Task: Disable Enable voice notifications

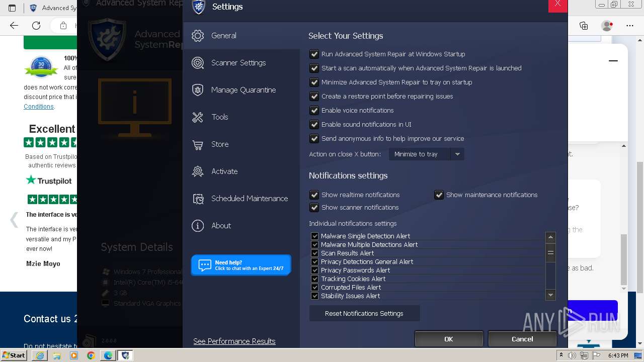Action: click(314, 110)
